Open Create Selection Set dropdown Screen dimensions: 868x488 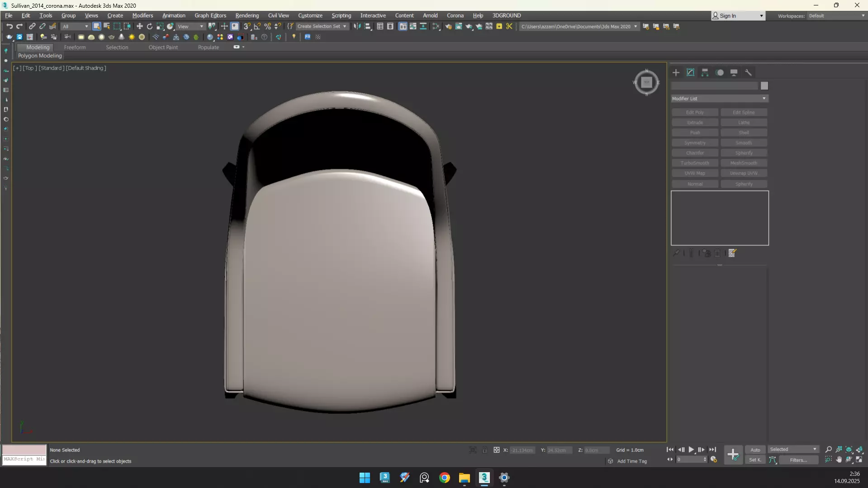pos(322,26)
